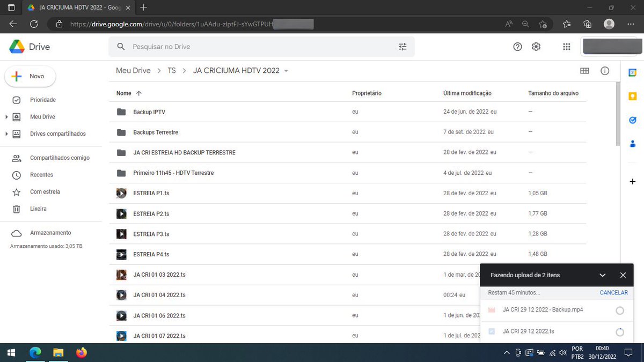The image size is (644, 362).
Task: Open browser collections icon
Action: [x=588, y=24]
